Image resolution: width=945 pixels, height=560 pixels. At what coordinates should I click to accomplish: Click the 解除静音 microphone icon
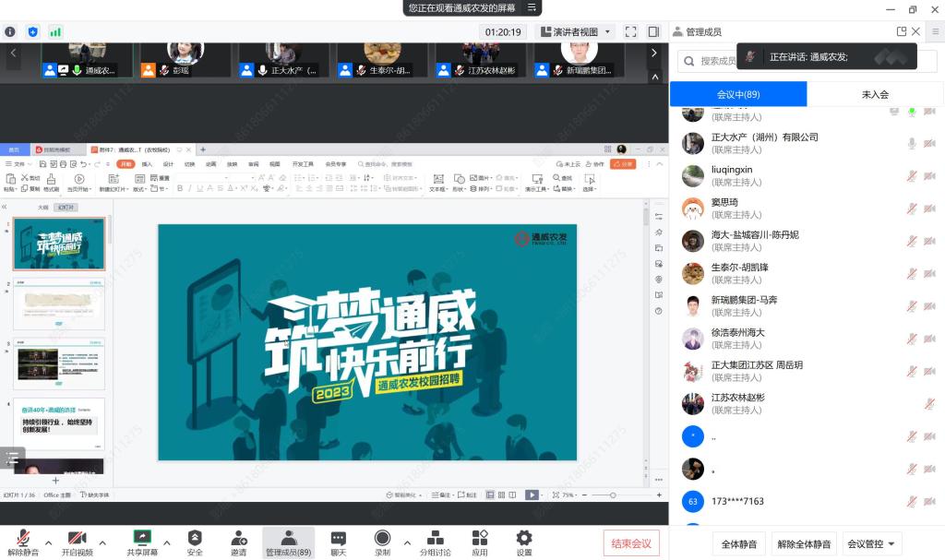[22, 538]
